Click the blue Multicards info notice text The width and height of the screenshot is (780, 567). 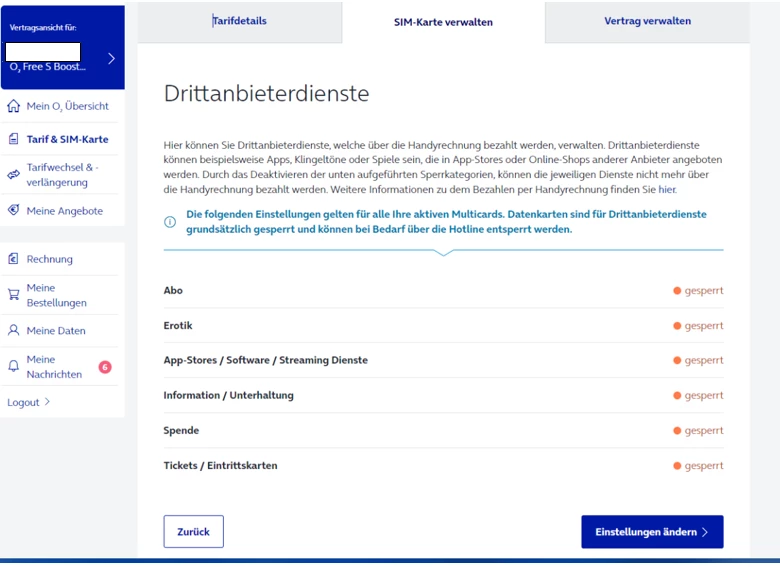446,222
